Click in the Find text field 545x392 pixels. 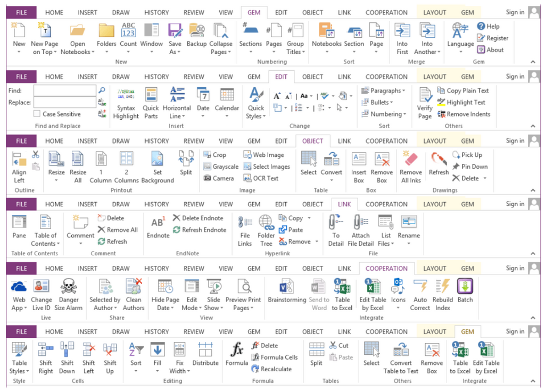[x=64, y=90]
